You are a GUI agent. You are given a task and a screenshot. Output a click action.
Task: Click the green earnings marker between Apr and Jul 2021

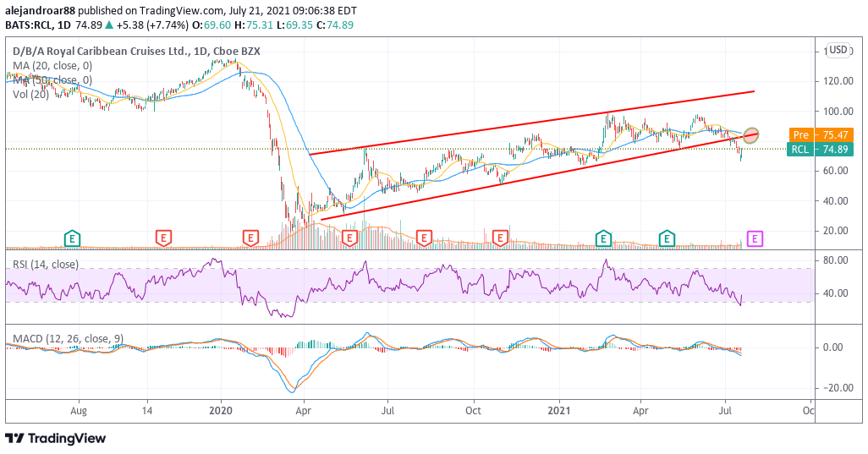(x=667, y=239)
